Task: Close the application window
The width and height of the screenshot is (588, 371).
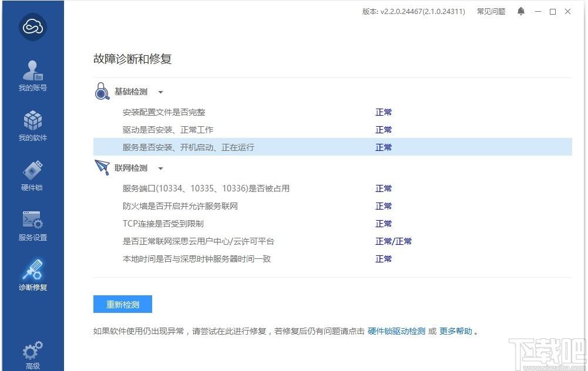Action: click(568, 12)
